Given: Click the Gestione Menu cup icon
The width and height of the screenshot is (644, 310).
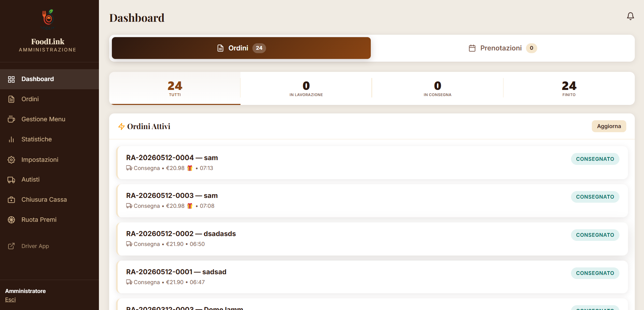Looking at the screenshot, I should coord(11,119).
